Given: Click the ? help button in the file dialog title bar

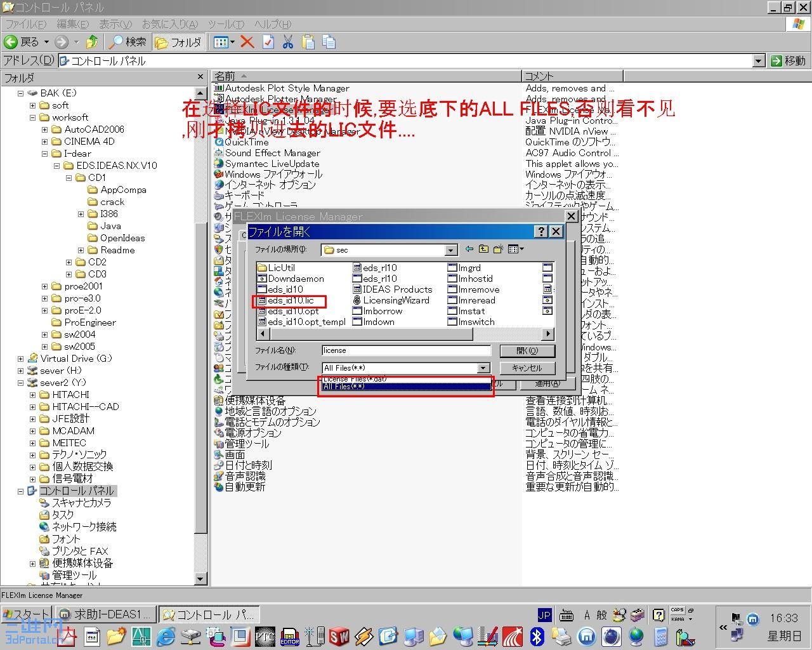Looking at the screenshot, I should point(541,232).
